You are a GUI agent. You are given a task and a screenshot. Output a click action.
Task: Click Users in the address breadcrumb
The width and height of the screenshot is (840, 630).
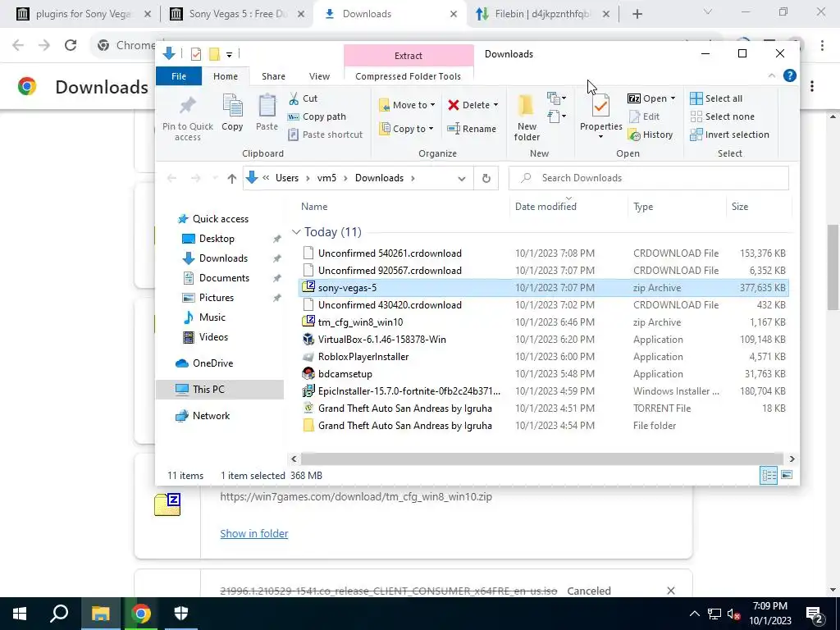click(286, 178)
